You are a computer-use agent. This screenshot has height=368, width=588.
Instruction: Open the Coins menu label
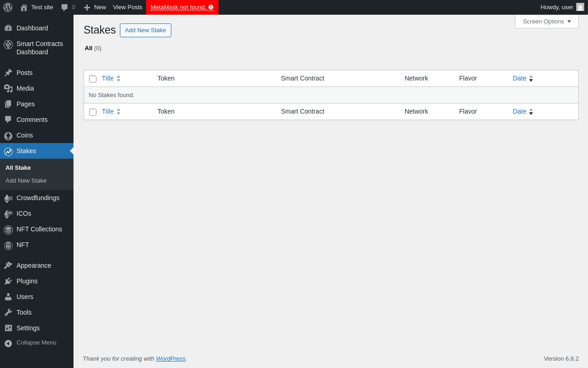pyautogui.click(x=25, y=135)
